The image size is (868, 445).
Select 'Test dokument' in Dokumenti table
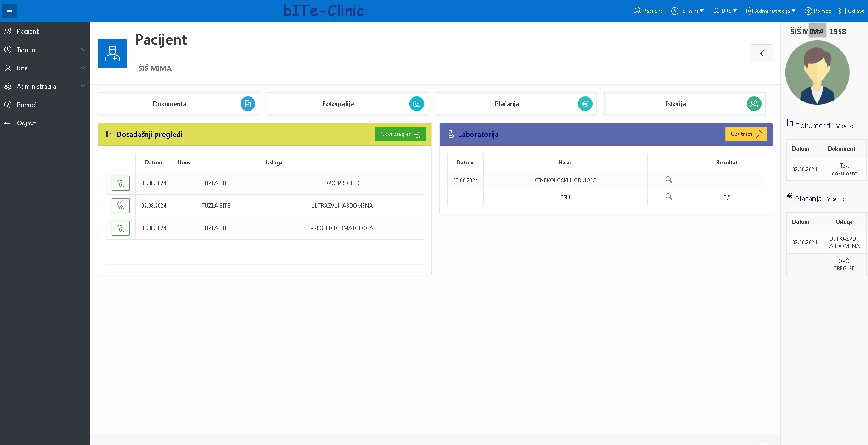844,169
